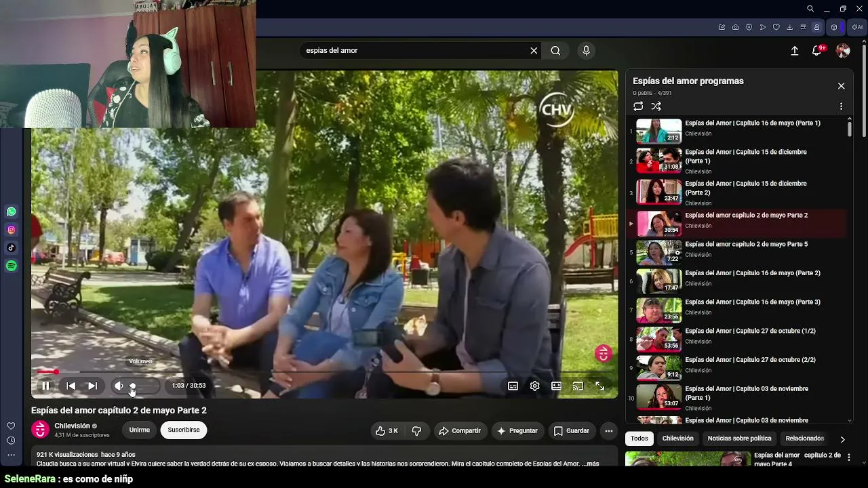Enter fullscreen mode
The width and height of the screenshot is (868, 488).
(599, 386)
